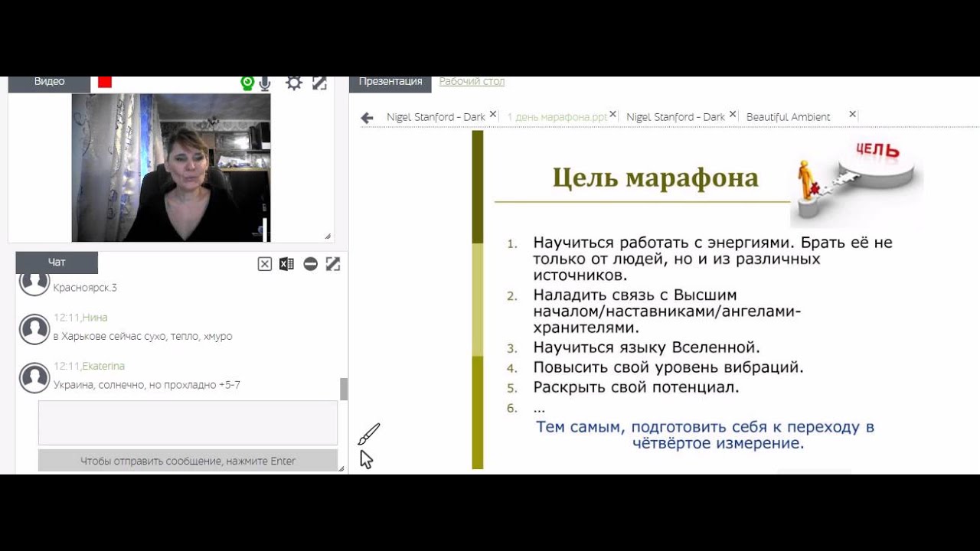The height and width of the screenshot is (551, 980).
Task: Go back with the left arrow
Action: [367, 118]
